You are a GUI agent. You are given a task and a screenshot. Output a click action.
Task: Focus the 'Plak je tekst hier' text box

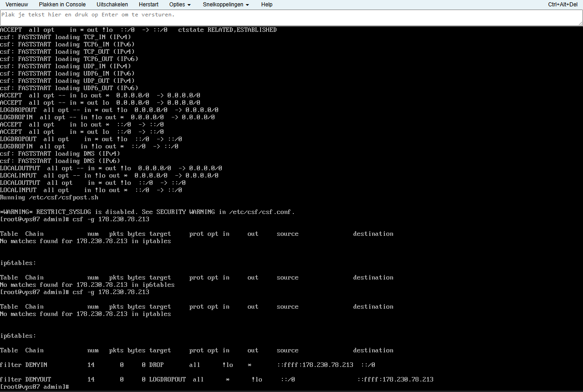pyautogui.click(x=291, y=18)
